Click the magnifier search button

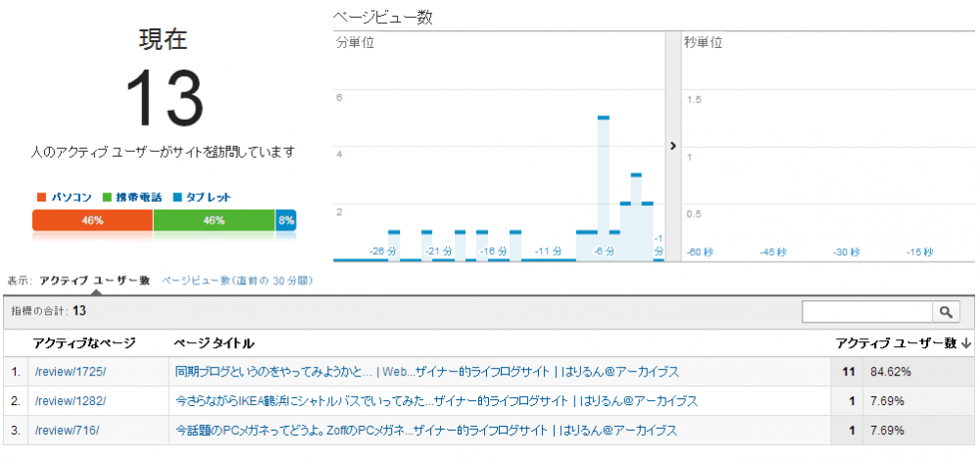(947, 312)
